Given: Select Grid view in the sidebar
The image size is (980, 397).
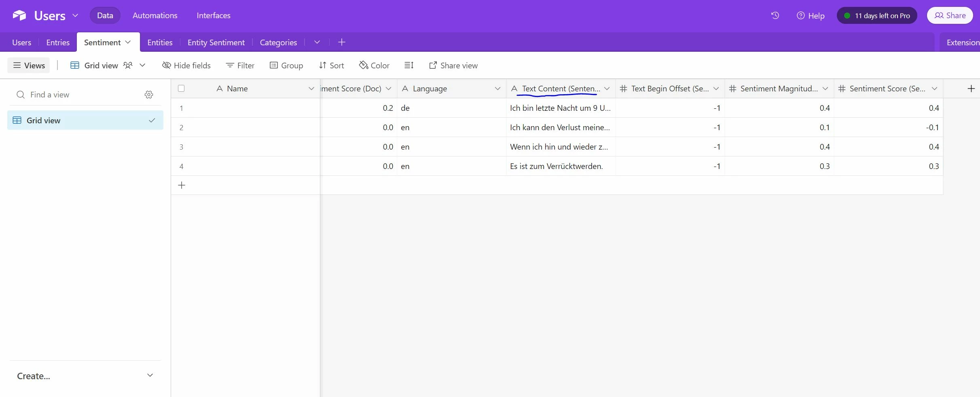Looking at the screenshot, I should [85, 120].
